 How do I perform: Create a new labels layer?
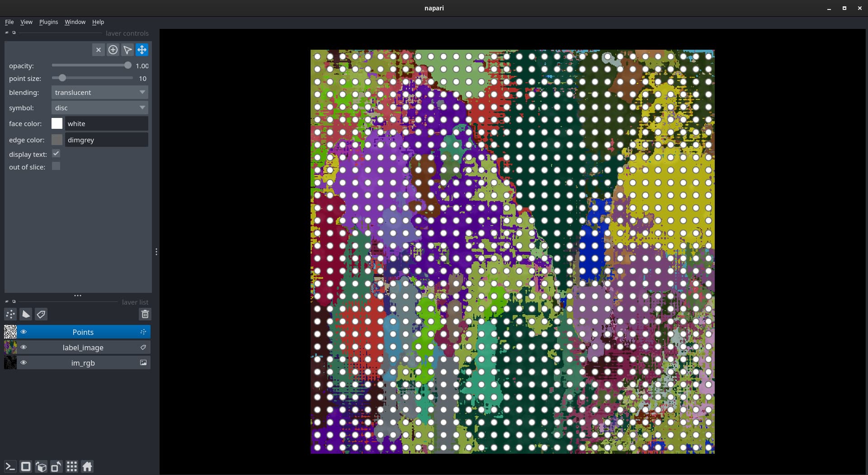point(41,314)
